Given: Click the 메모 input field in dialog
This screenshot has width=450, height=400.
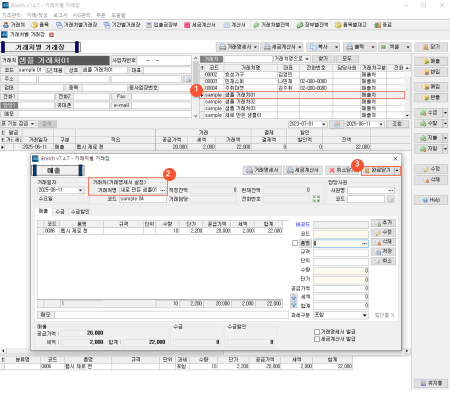Looking at the screenshot, I should click(x=171, y=315).
